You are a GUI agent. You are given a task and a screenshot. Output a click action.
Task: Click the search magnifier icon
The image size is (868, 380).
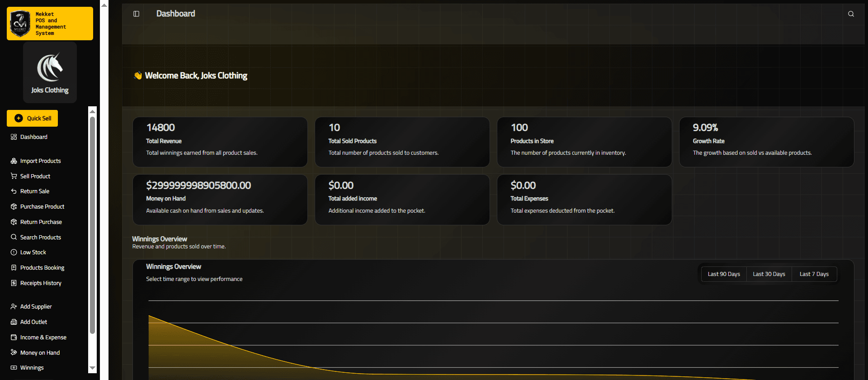point(851,14)
